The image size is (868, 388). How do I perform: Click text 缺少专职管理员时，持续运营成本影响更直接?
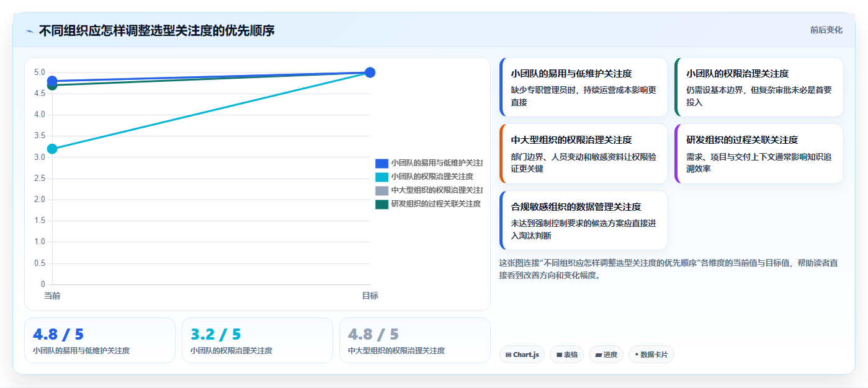click(583, 96)
